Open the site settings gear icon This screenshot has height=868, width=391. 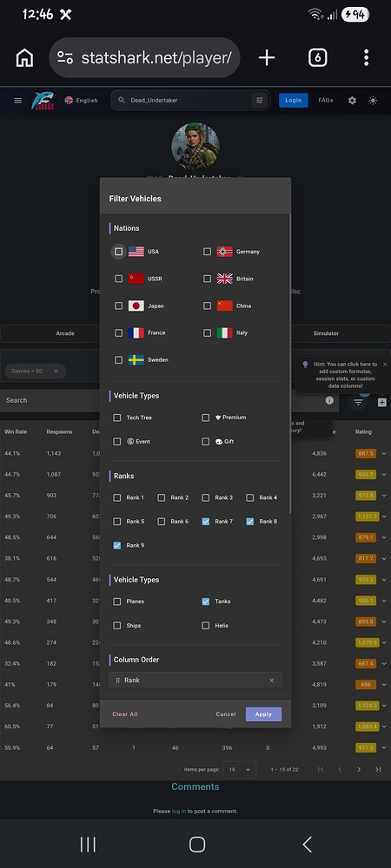(352, 100)
